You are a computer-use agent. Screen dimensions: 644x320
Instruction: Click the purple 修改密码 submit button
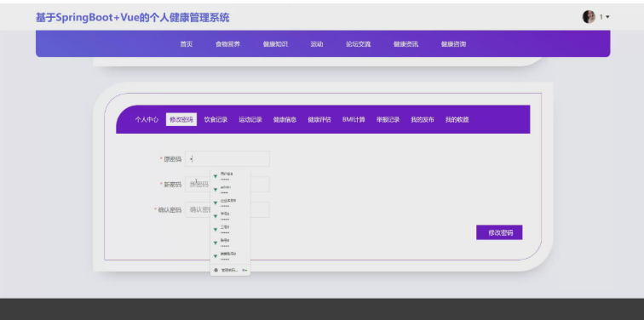pyautogui.click(x=499, y=232)
